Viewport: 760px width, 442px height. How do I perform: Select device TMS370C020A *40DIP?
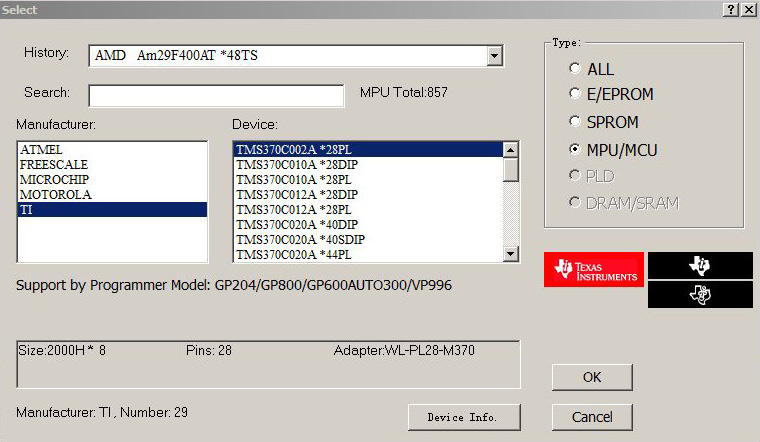[368, 225]
